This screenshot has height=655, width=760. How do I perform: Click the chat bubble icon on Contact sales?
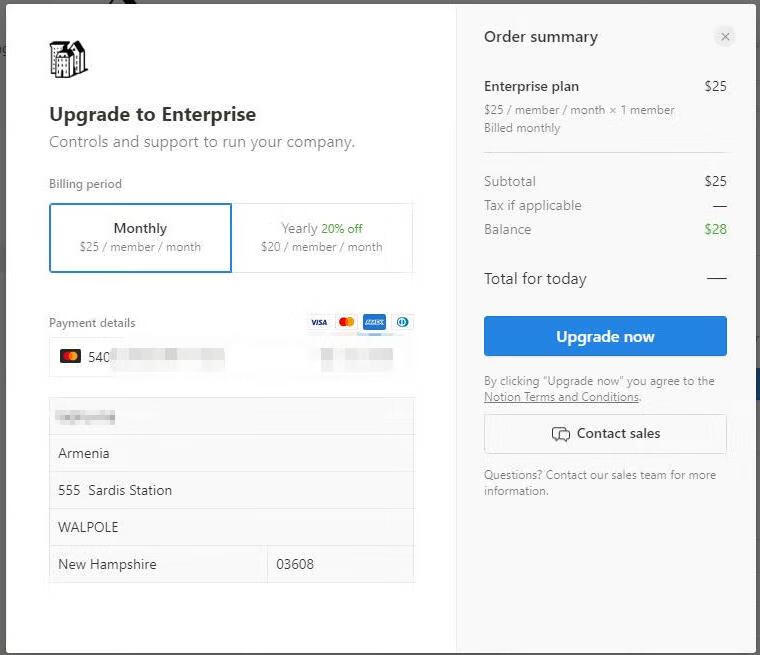pos(560,434)
